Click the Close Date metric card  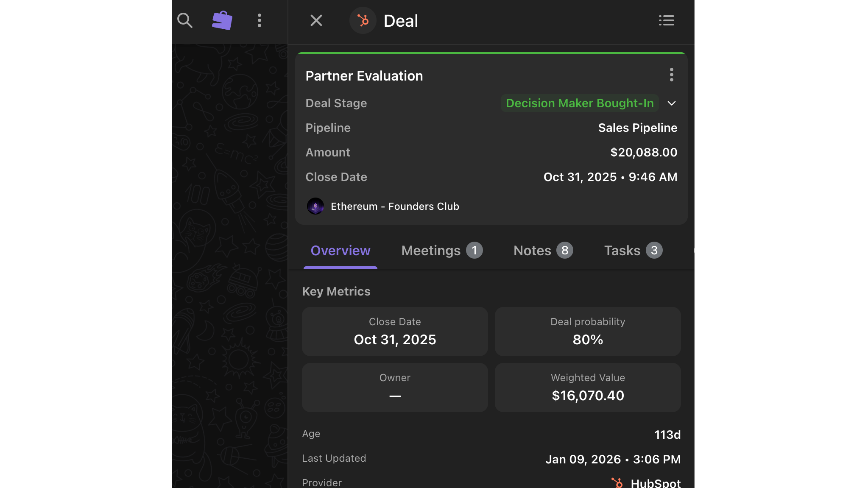coord(395,332)
